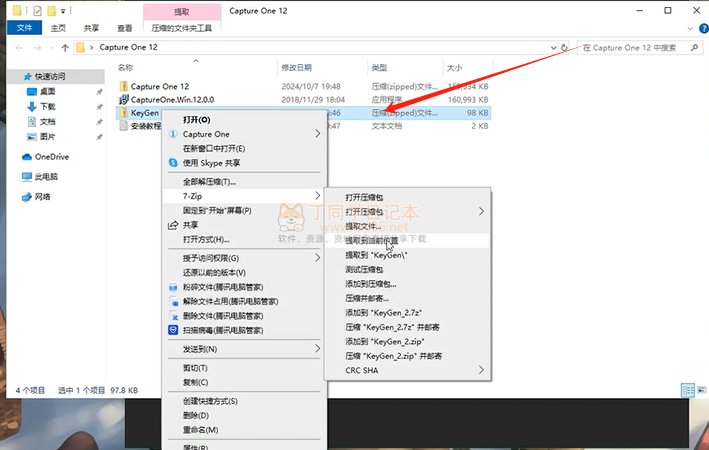This screenshot has height=450, width=709.
Task: Click the path chevron before Capture One 12
Action: [92, 47]
